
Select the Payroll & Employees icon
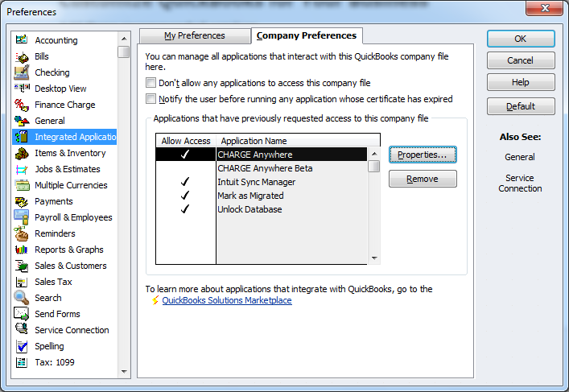(x=21, y=217)
